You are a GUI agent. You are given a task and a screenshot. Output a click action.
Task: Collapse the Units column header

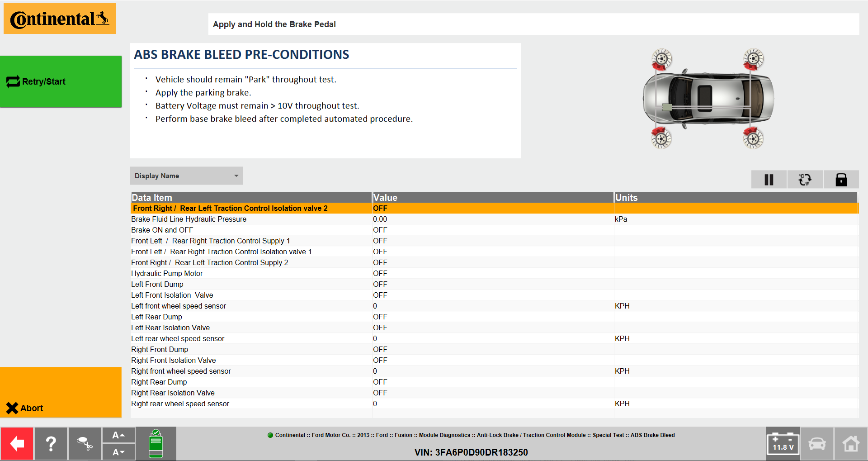[626, 197]
